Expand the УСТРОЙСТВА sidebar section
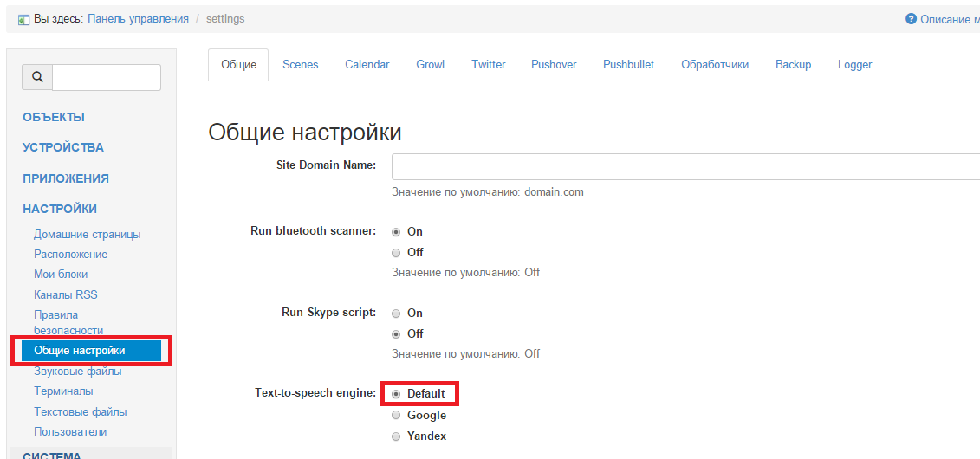Screen dimensions: 980x459 (63, 148)
